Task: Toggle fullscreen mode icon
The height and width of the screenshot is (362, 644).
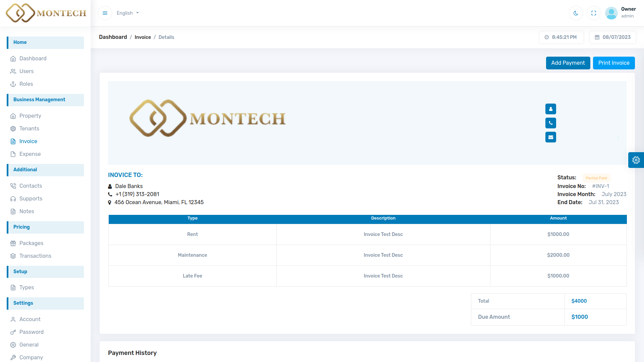Action: point(594,13)
